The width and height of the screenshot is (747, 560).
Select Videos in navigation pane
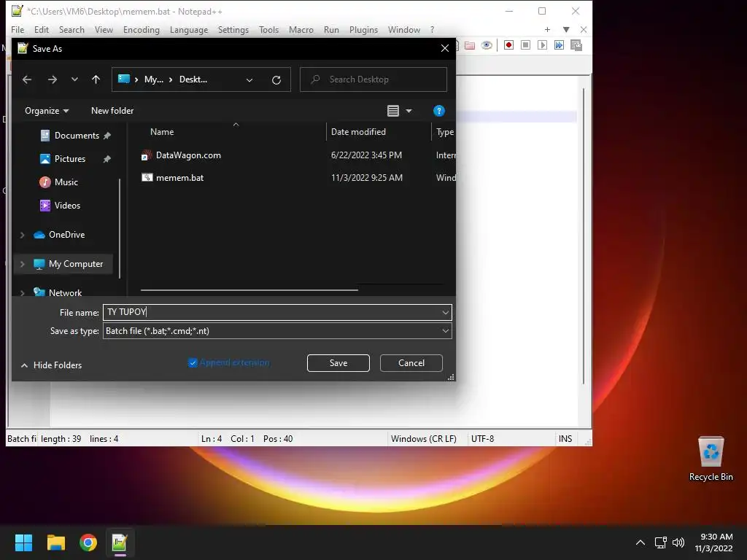click(x=67, y=205)
